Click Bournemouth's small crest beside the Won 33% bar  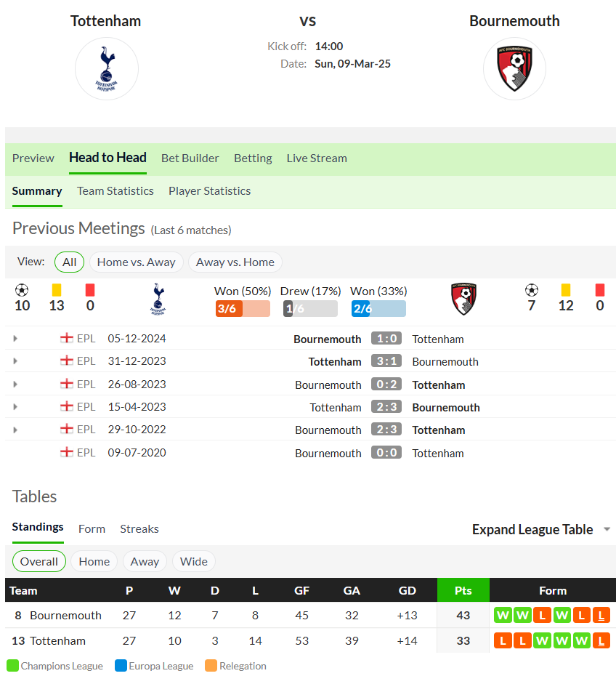point(463,299)
